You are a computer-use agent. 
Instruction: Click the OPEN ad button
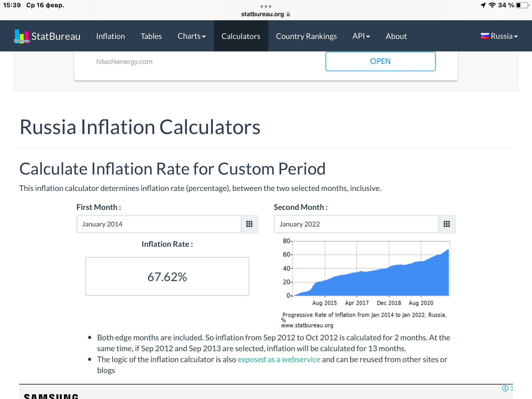(380, 61)
